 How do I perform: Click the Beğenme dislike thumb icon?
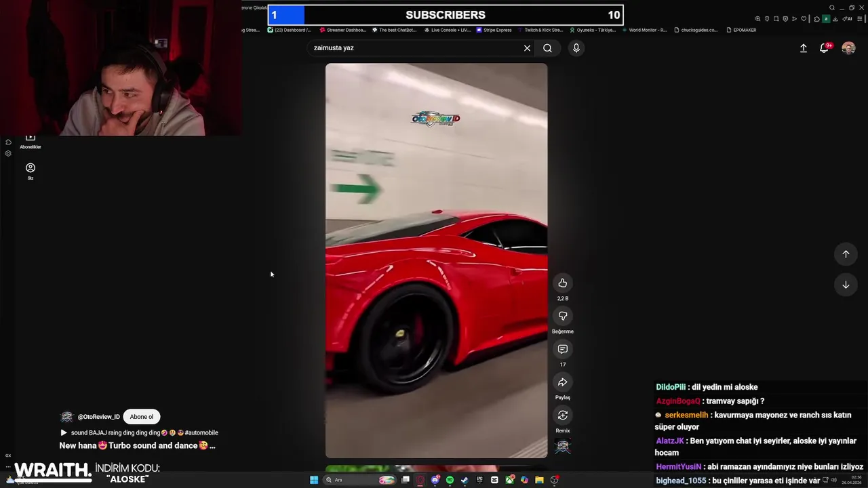click(x=562, y=316)
